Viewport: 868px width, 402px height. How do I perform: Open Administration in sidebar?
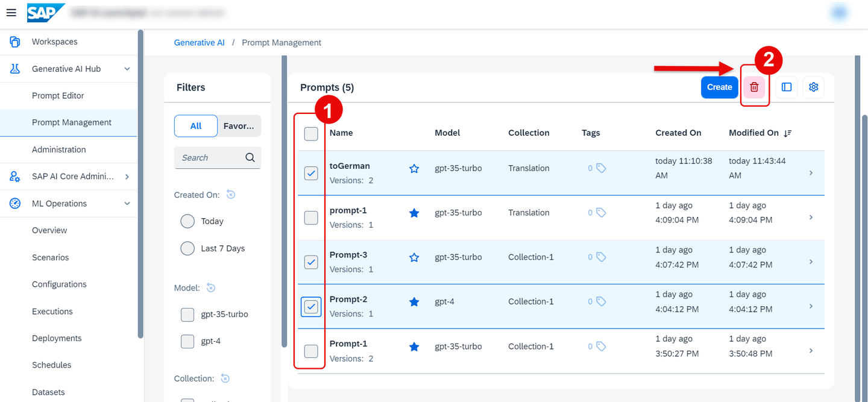[x=69, y=149]
